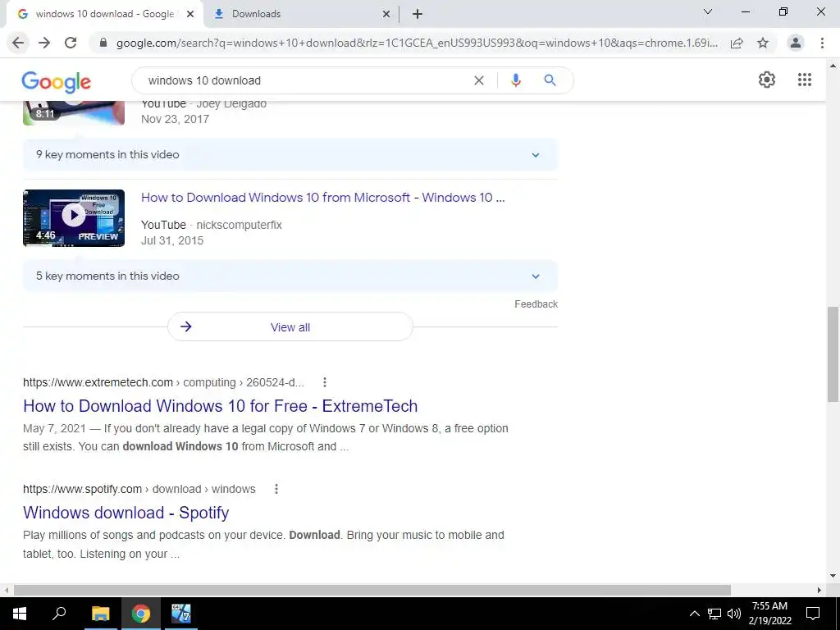Image resolution: width=840 pixels, height=630 pixels.
Task: Open Windows download - Spotify link
Action: coord(126,513)
